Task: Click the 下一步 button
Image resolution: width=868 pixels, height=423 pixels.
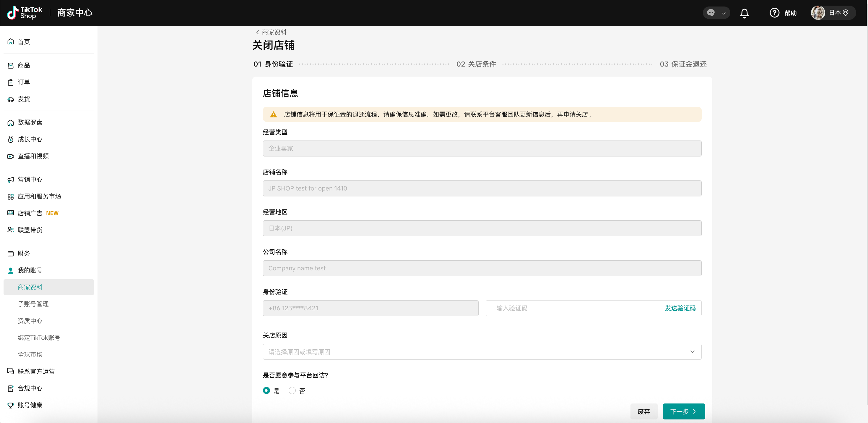Action: (683, 411)
